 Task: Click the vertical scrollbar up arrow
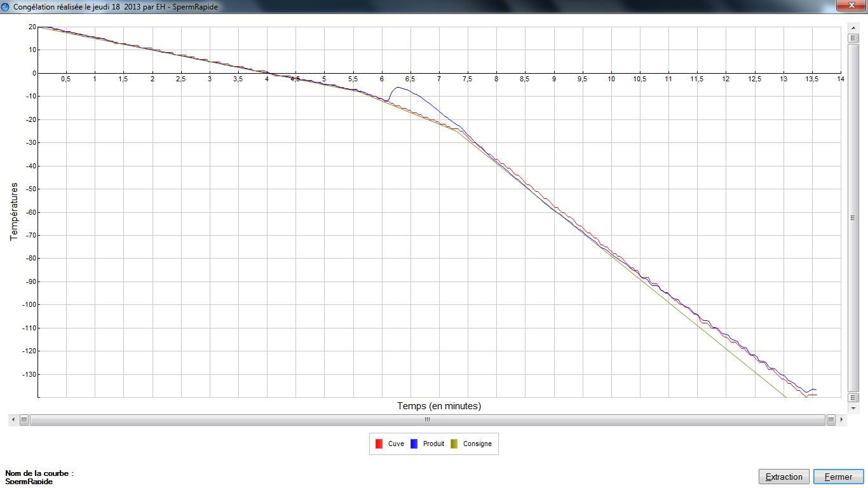point(853,28)
